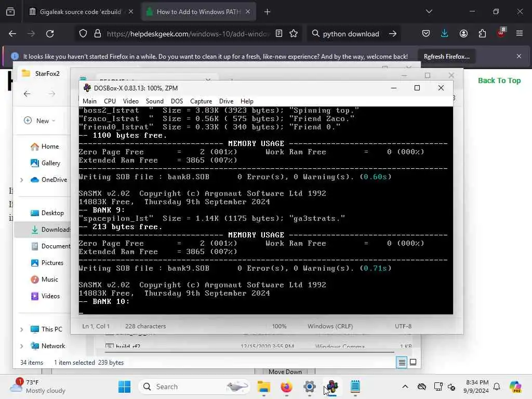Switch to the Gigaleak source code Firefox tab
The image size is (532, 399).
click(81, 12)
